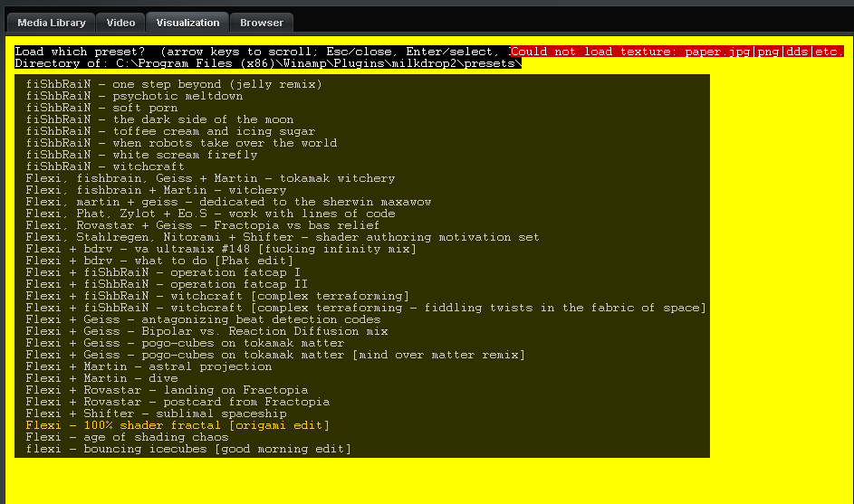Viewport: 854px width, 504px height.
Task: Choose 'Flexi, fishbrain + Martin - witchery'
Action: (x=156, y=191)
